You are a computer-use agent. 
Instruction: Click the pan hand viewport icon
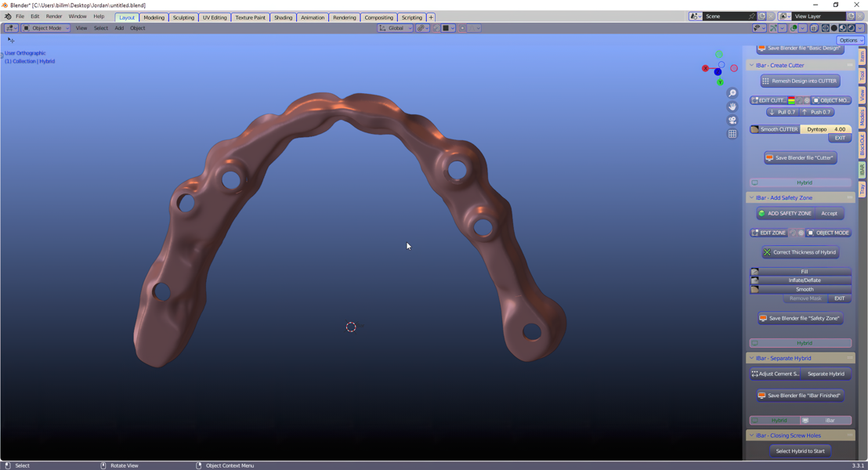(x=732, y=107)
